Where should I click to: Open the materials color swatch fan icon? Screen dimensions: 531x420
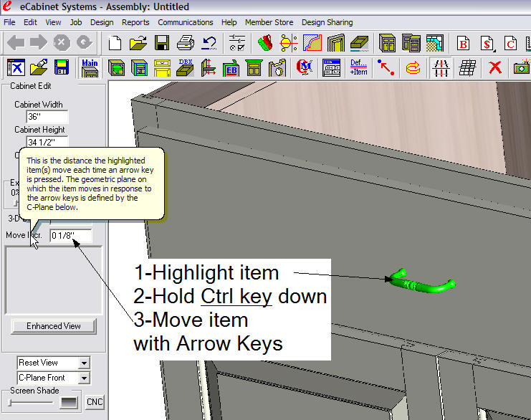pyautogui.click(x=265, y=43)
